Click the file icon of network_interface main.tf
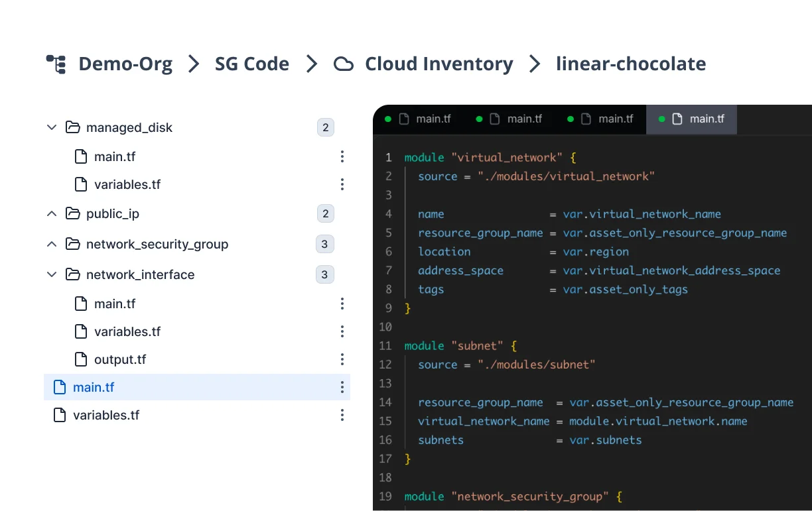Image resolution: width=812 pixels, height=511 pixels. coord(81,304)
